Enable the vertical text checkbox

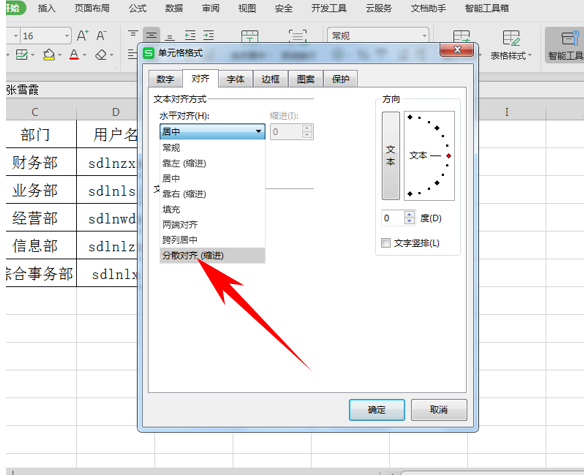pyautogui.click(x=386, y=243)
